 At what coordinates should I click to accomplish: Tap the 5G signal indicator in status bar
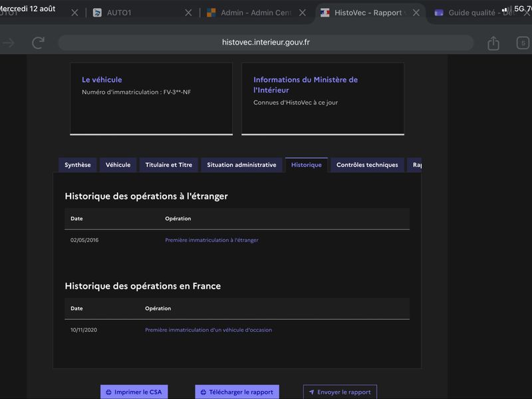(519, 9)
